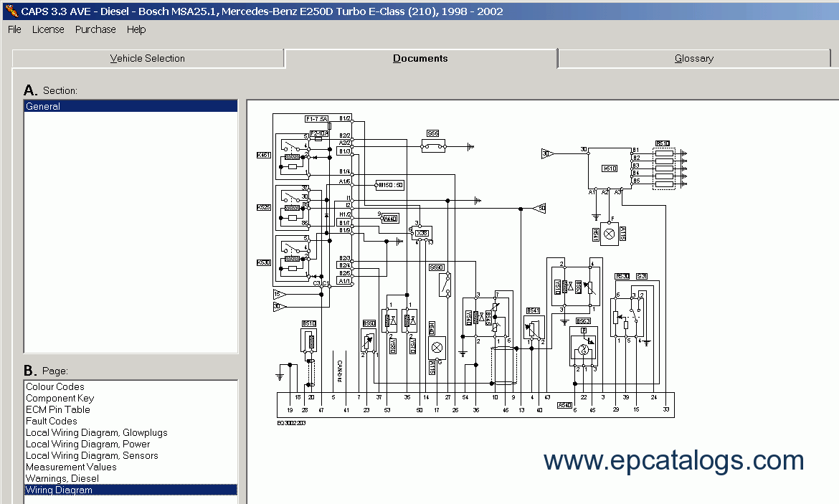Click the A40 ECM connector block

click(475, 405)
